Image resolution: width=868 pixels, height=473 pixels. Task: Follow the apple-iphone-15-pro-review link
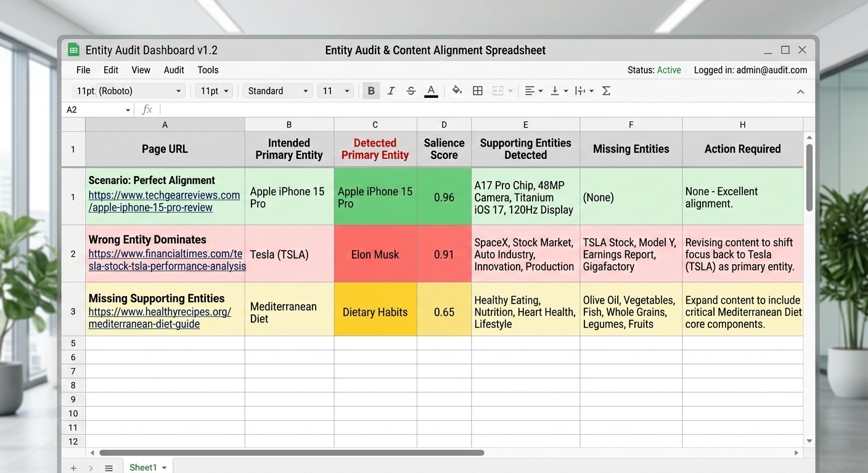coord(164,201)
